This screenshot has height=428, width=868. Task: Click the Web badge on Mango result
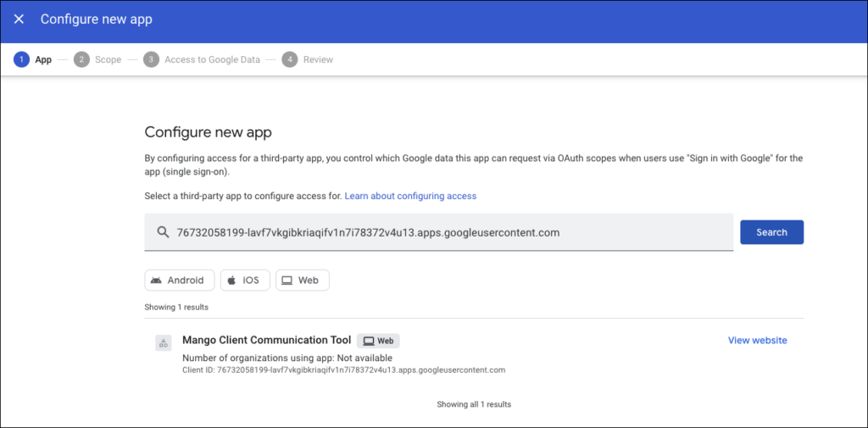point(378,341)
